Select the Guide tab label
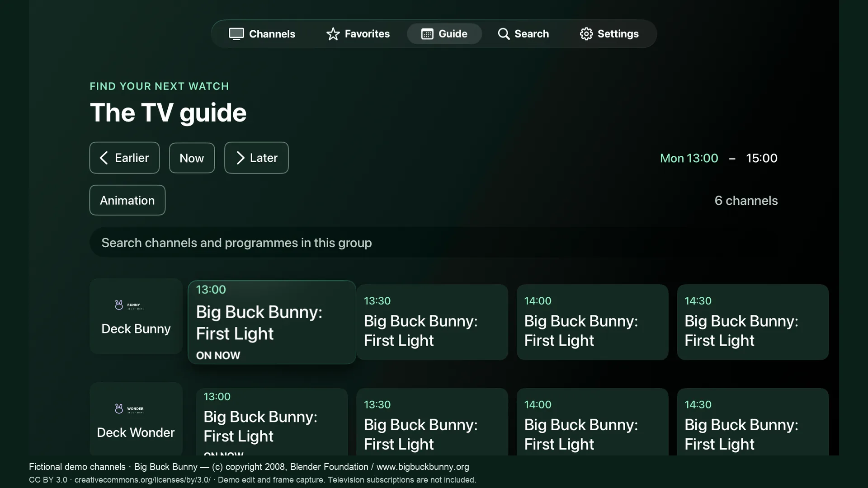Screen dimensions: 868x488 pyautogui.click(x=453, y=34)
